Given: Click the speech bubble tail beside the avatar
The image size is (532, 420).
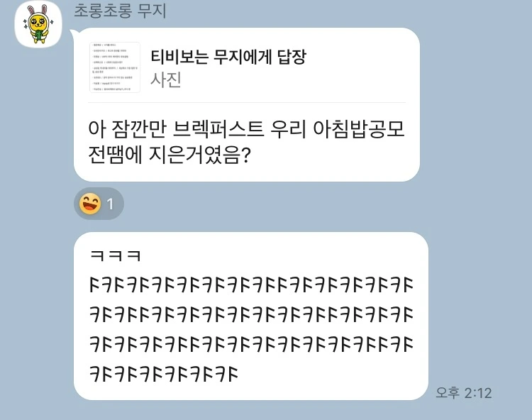Looking at the screenshot, I should [74, 33].
